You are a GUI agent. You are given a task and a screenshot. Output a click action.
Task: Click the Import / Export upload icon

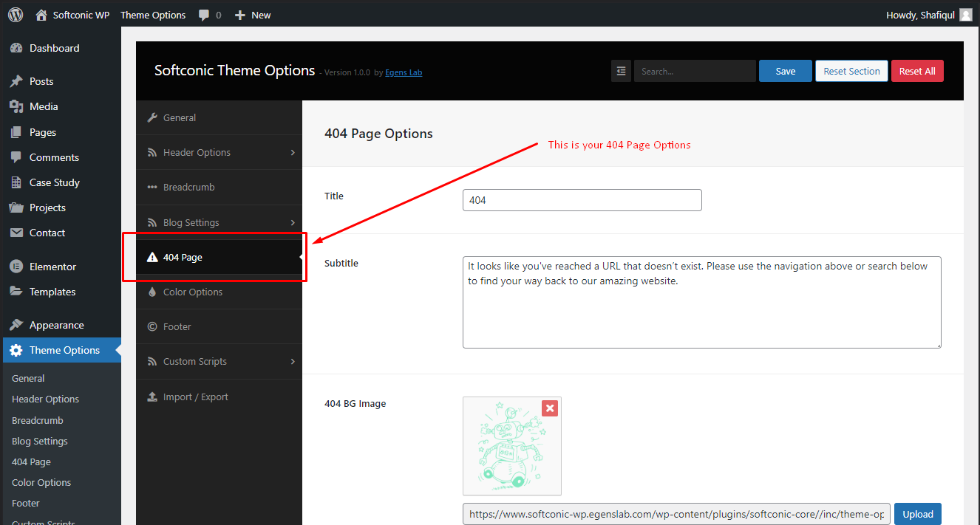(152, 397)
